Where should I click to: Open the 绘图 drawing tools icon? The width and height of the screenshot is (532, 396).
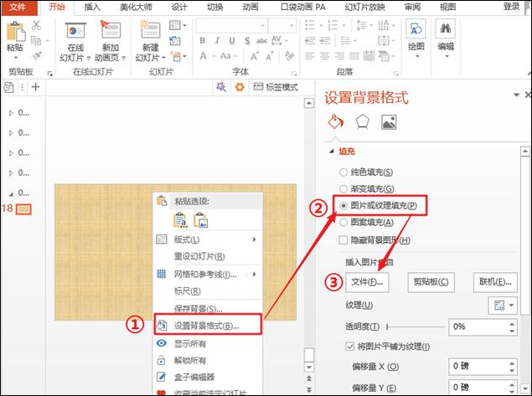pos(416,29)
